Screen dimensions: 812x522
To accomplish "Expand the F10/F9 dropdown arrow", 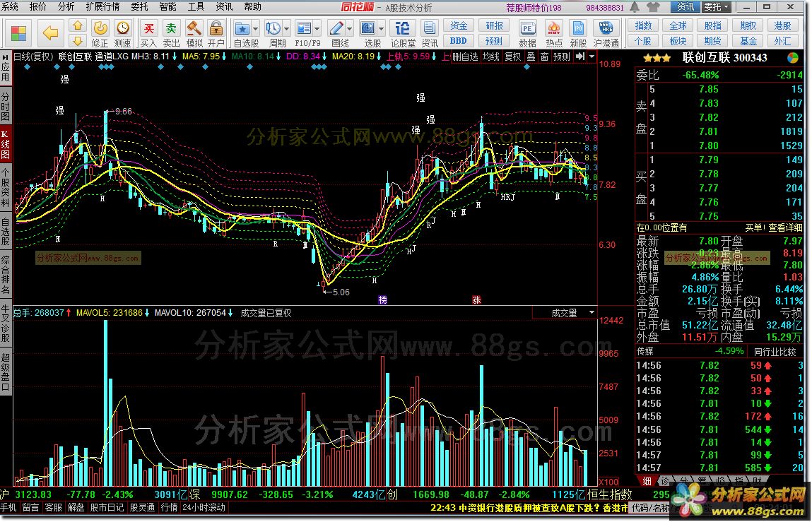I will tap(317, 28).
